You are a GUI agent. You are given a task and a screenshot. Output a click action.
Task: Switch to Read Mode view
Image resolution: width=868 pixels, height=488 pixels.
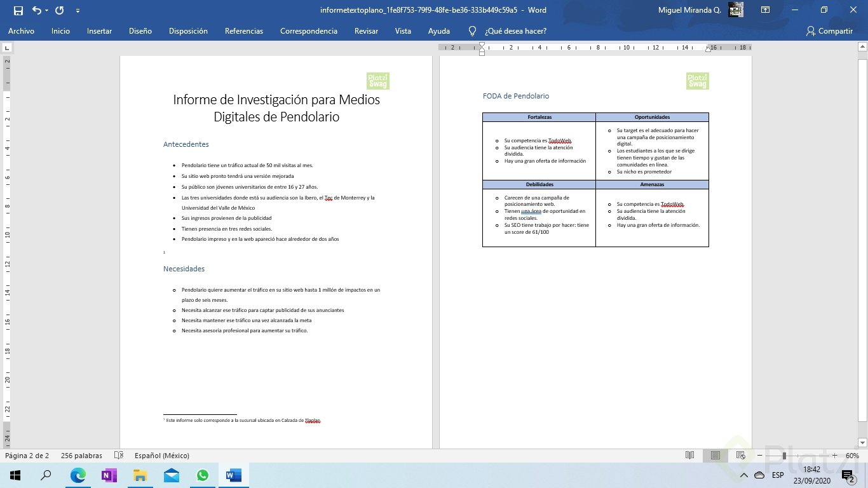pos(690,456)
